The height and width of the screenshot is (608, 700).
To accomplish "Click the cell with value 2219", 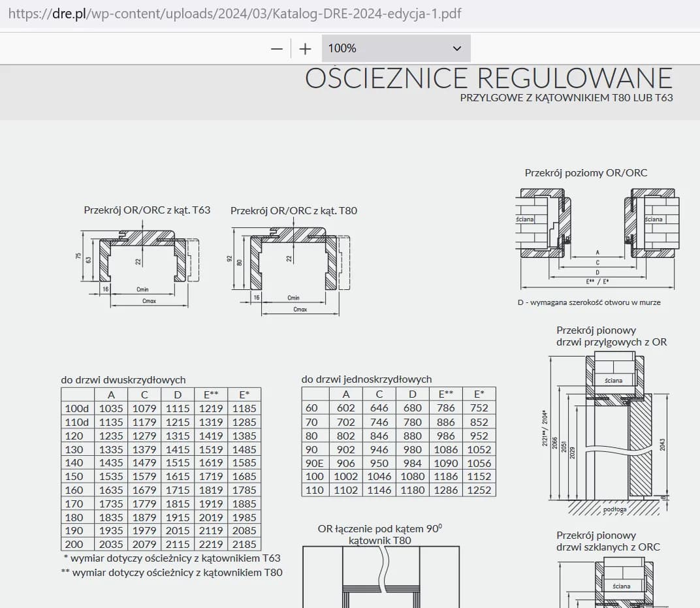I will [x=211, y=544].
